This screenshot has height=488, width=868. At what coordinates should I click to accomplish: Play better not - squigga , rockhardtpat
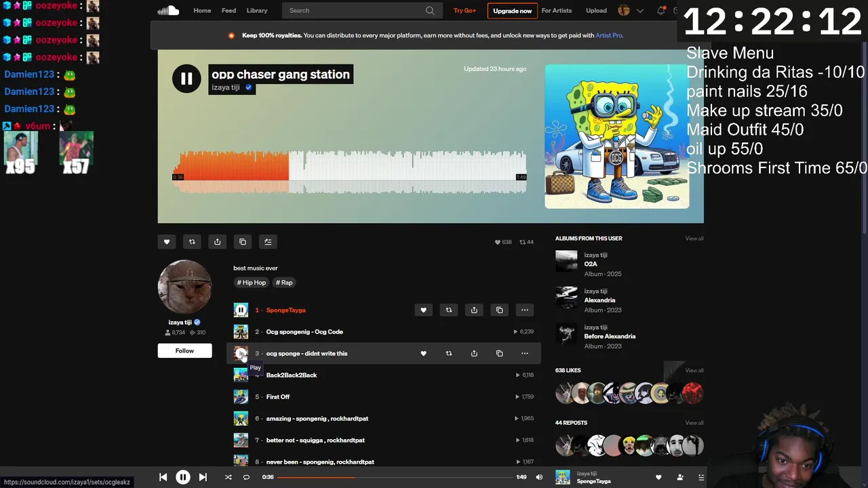point(241,440)
